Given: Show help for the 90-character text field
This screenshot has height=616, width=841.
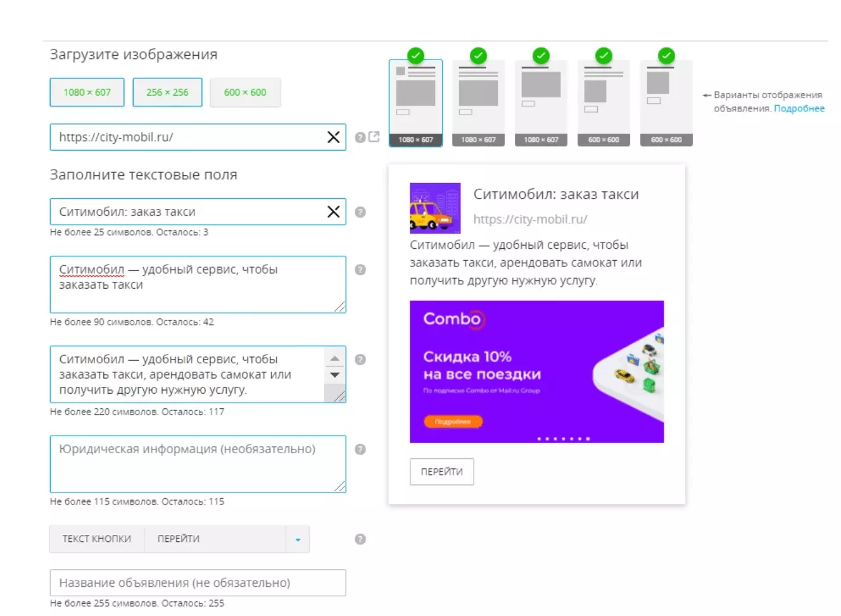Looking at the screenshot, I should (360, 270).
